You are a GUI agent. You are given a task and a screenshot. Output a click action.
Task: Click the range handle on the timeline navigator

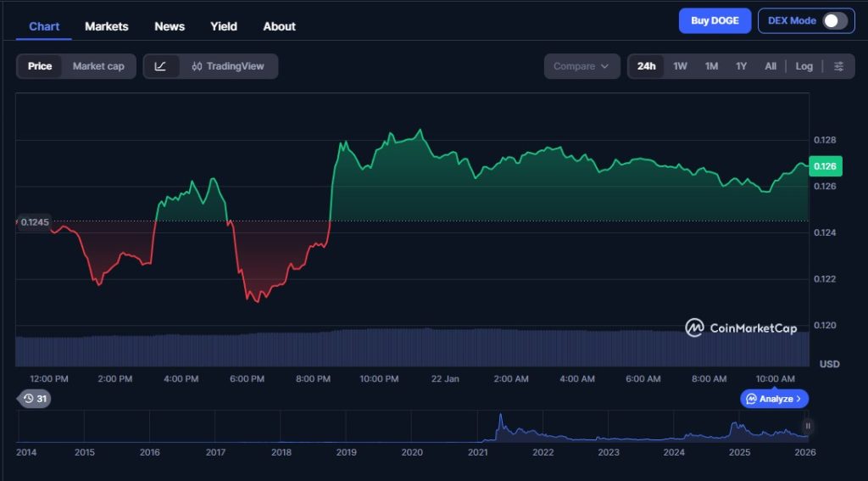click(x=808, y=426)
